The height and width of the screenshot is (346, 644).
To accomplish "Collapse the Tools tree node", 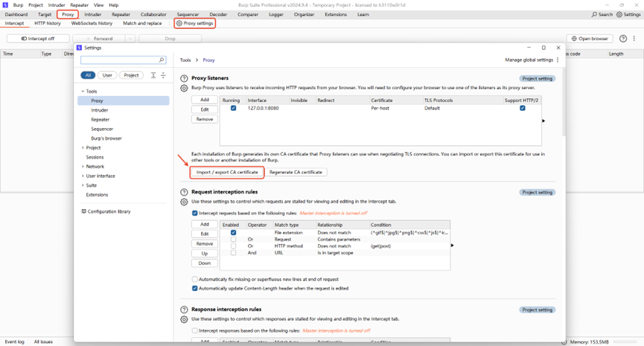I will coord(83,92).
